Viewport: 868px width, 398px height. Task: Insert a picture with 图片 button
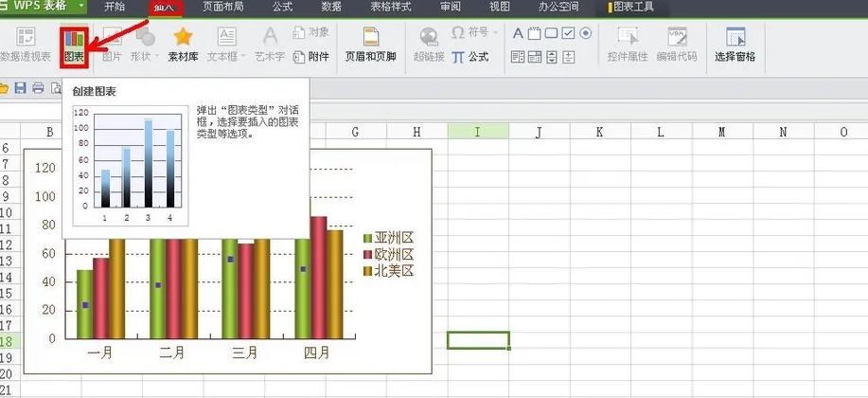click(112, 45)
